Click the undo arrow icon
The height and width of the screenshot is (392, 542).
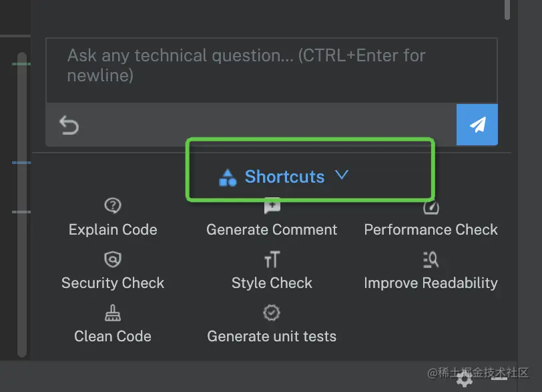click(69, 125)
